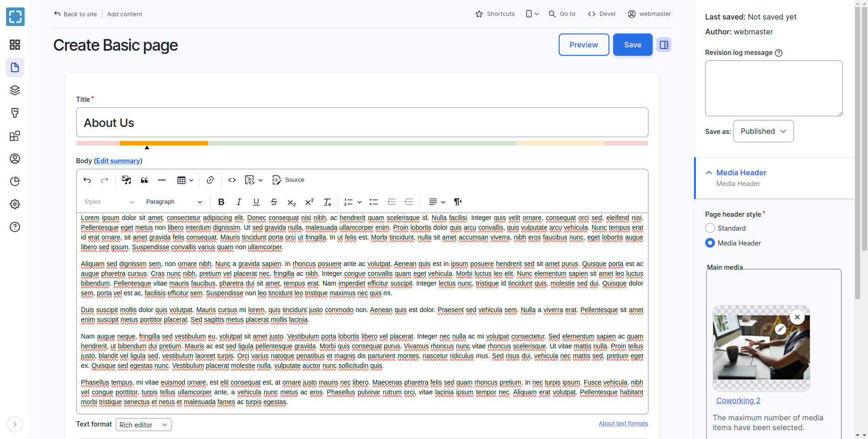This screenshot has height=439, width=868.
Task: Click the Increase indent icon
Action: (409, 202)
